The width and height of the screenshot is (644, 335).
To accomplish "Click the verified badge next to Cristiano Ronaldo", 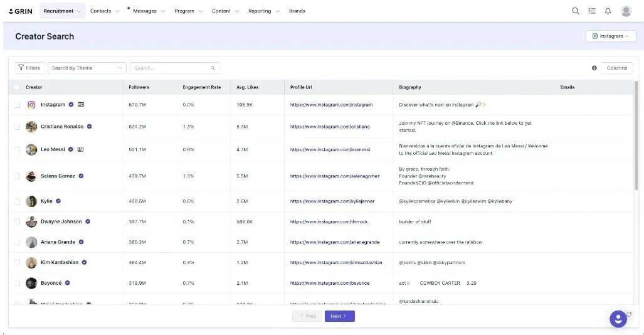I will pyautogui.click(x=89, y=127).
